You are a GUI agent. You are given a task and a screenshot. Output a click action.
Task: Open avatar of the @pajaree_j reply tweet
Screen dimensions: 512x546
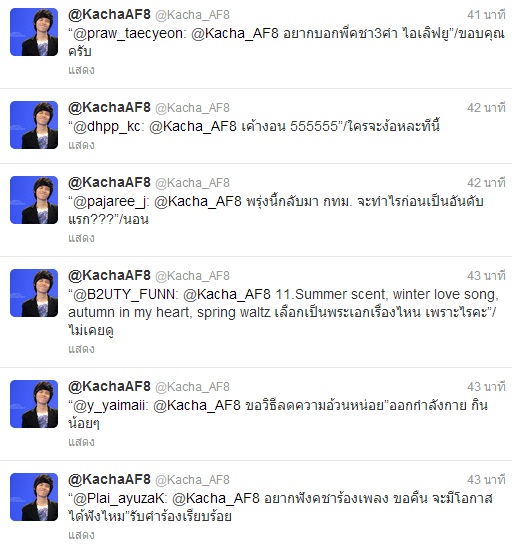point(34,200)
